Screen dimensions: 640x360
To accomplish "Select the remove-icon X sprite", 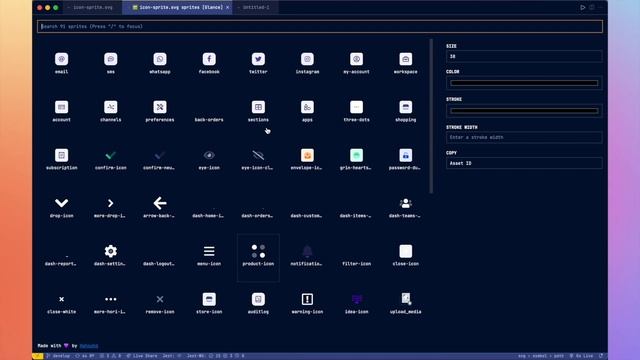I will click(x=160, y=299).
